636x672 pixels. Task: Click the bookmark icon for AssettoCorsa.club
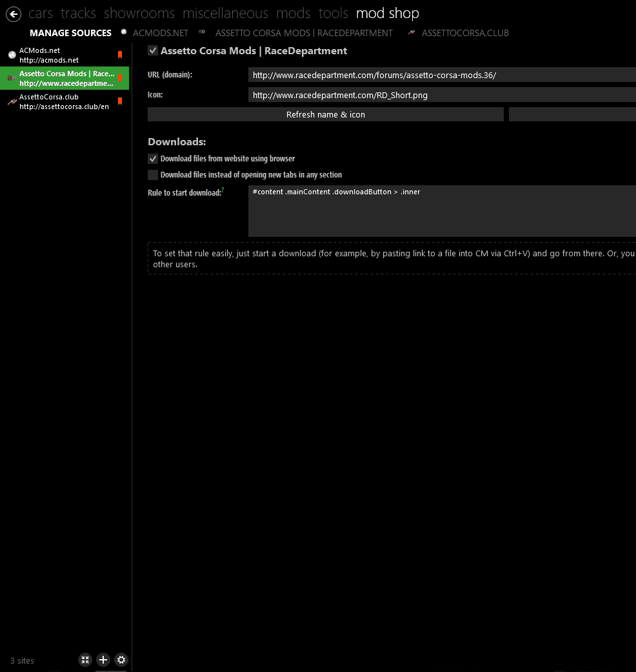point(120,101)
